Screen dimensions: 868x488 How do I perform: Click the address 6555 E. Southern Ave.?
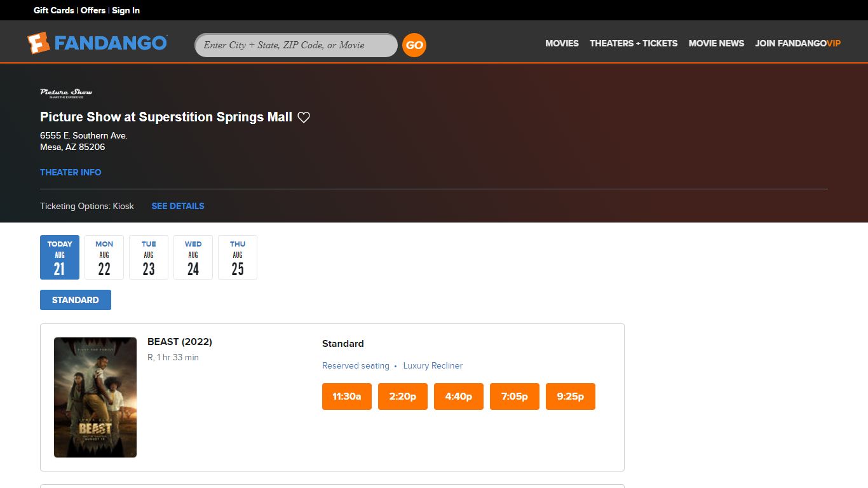pyautogui.click(x=84, y=135)
